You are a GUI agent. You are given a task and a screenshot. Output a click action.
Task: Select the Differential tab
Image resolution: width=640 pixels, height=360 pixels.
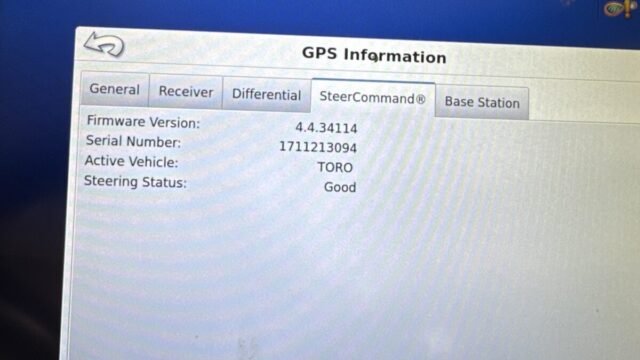tap(267, 95)
